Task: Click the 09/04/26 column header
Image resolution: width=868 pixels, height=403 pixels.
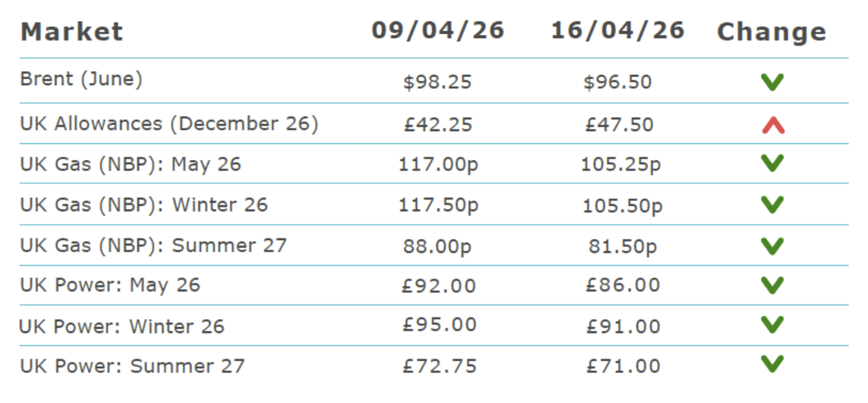Action: tap(438, 31)
